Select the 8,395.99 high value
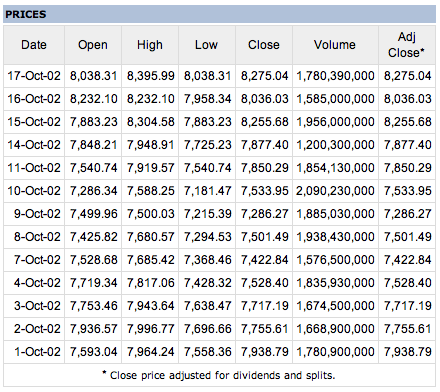This screenshot has width=440, height=392. click(150, 76)
